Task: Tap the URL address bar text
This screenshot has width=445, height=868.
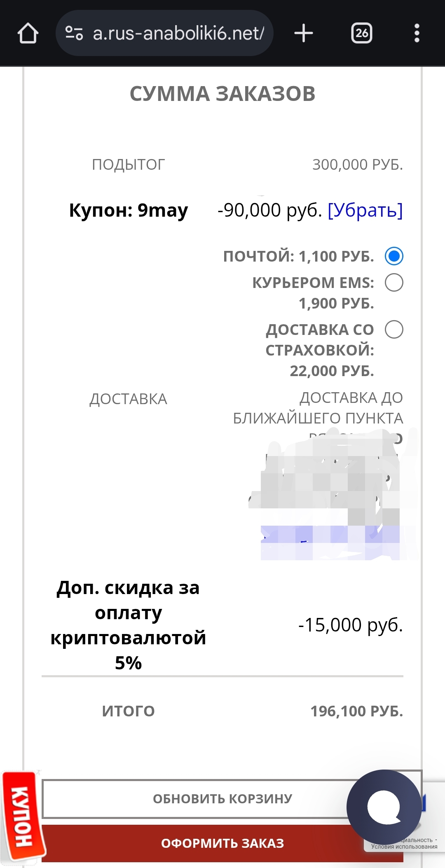Action: pos(178,33)
